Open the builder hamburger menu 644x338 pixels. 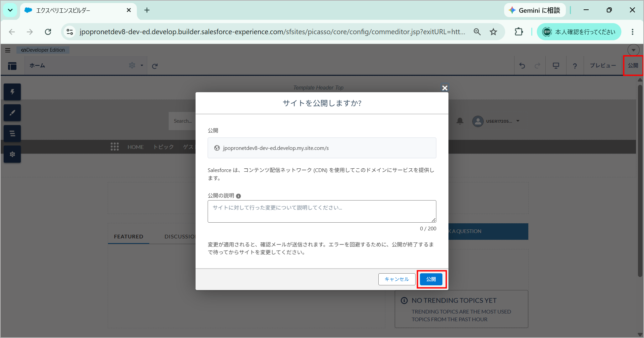coord(8,50)
